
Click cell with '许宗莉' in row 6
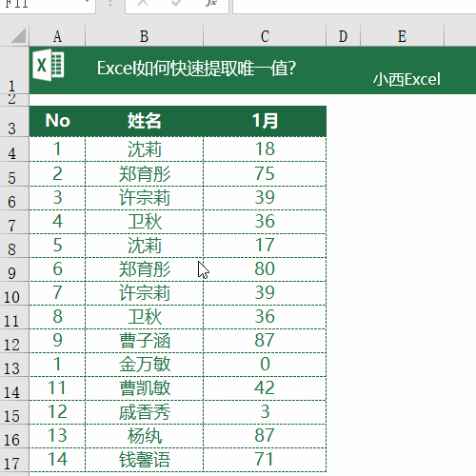pyautogui.click(x=145, y=198)
